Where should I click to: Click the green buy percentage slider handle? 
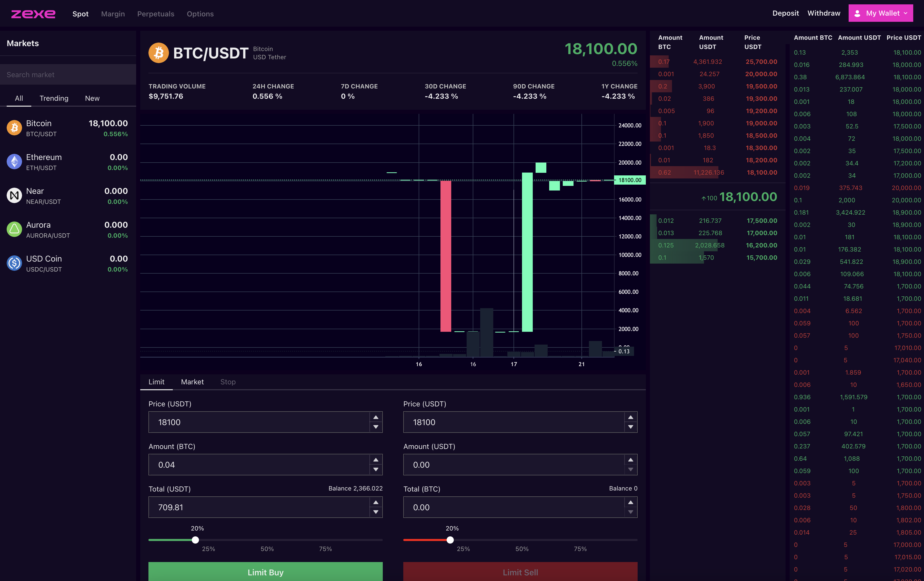pyautogui.click(x=195, y=540)
